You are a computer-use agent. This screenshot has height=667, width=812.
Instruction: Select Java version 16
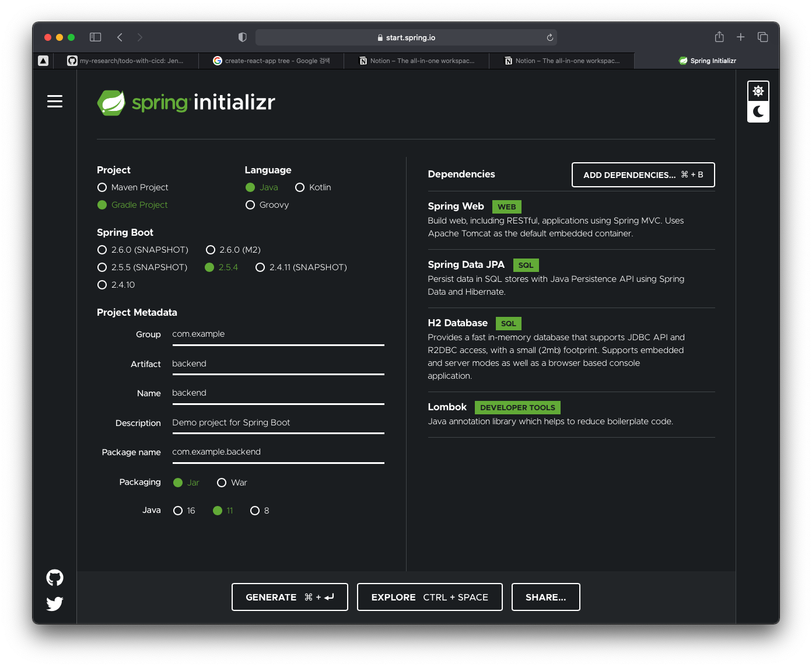click(184, 511)
